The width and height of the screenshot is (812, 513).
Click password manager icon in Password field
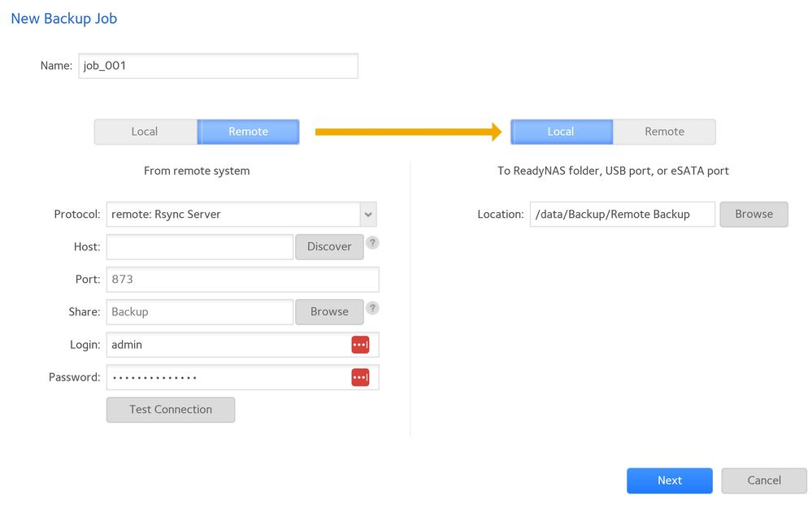360,377
